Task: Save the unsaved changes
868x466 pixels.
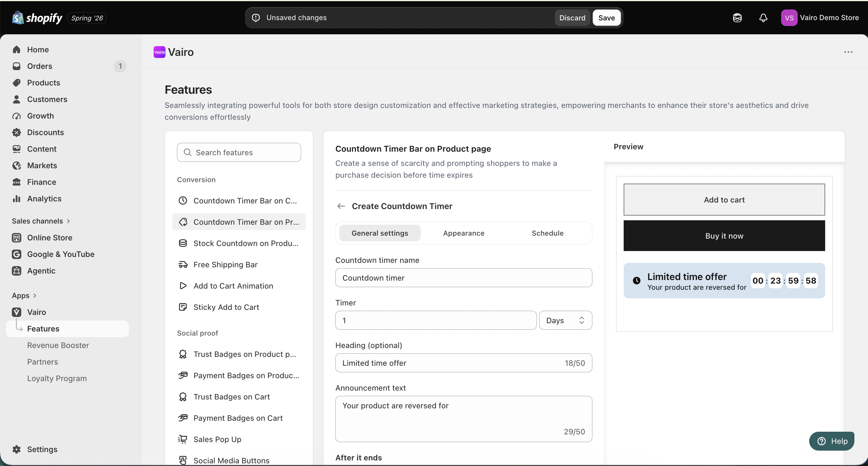Action: 607,18
